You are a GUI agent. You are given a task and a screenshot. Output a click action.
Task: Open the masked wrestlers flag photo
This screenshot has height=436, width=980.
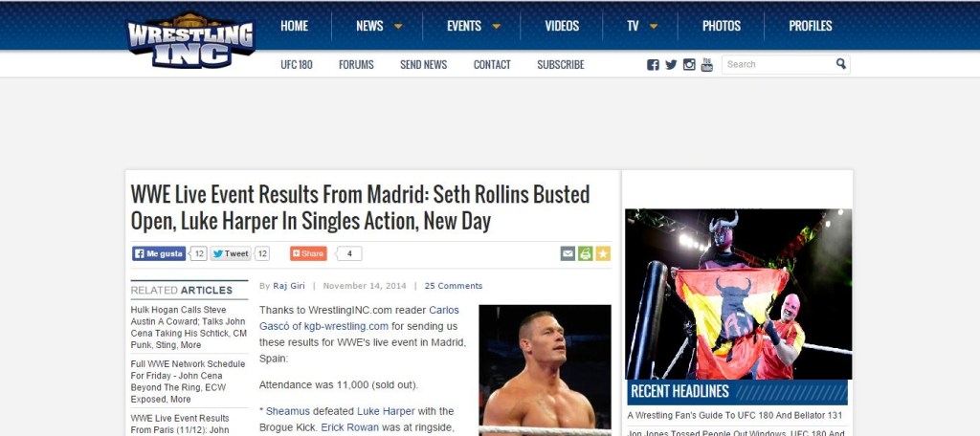(738, 294)
